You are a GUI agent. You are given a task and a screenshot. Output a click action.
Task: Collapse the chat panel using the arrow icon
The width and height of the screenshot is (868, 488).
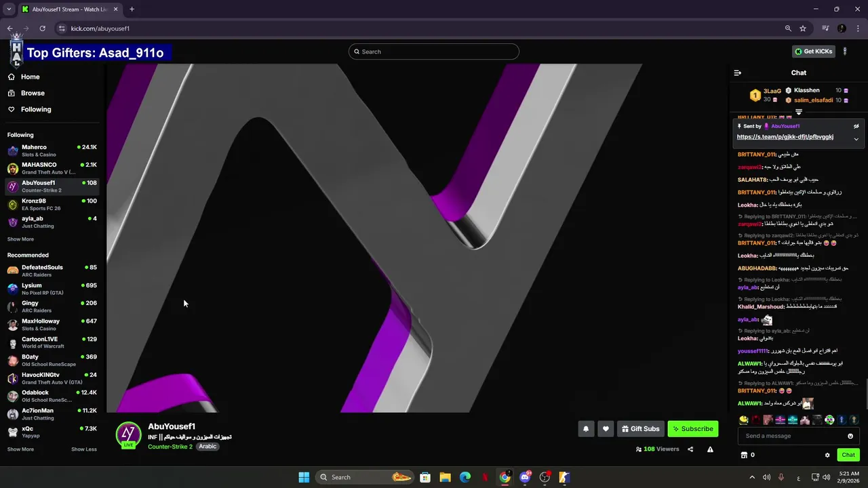[738, 73]
